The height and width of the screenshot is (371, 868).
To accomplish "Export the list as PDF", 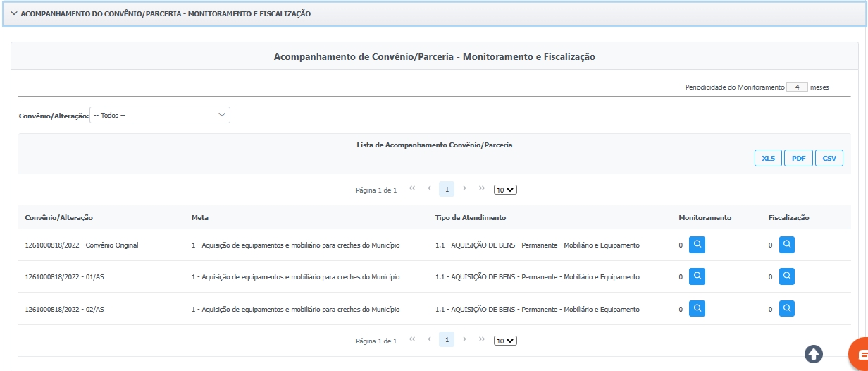I will [x=798, y=159].
